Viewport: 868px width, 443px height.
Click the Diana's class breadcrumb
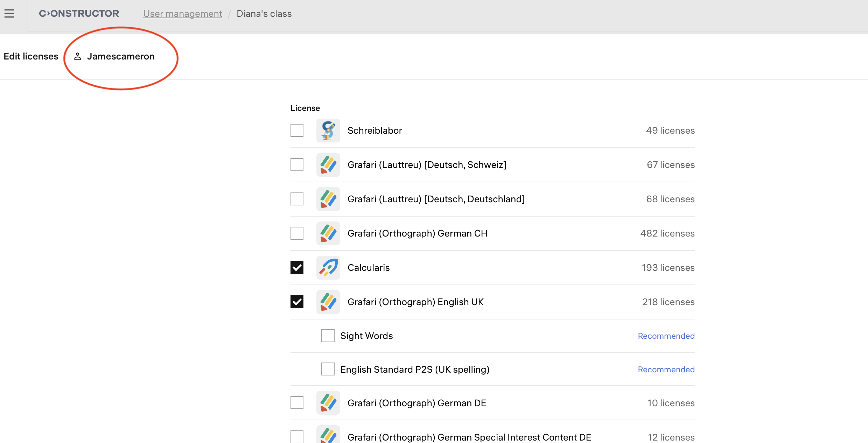(x=264, y=14)
